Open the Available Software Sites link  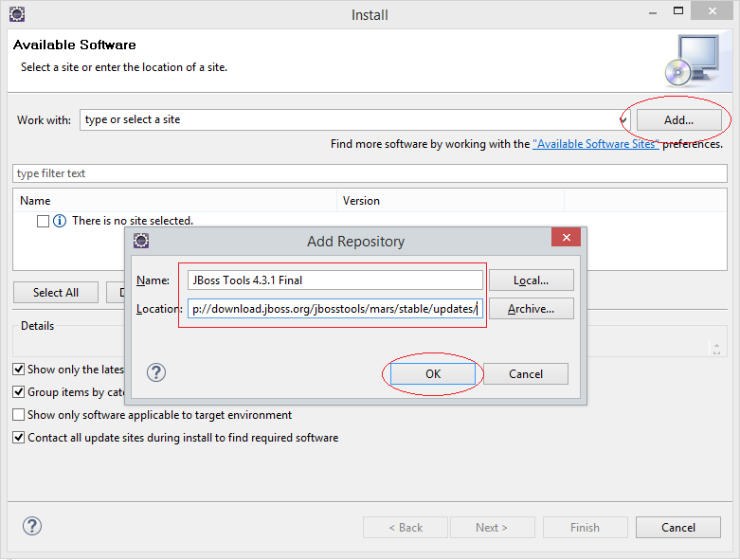tap(596, 144)
